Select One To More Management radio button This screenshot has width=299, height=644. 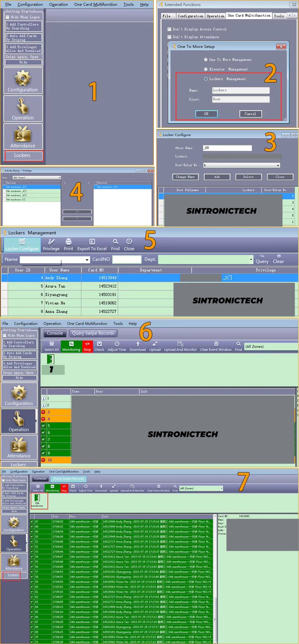tap(206, 59)
